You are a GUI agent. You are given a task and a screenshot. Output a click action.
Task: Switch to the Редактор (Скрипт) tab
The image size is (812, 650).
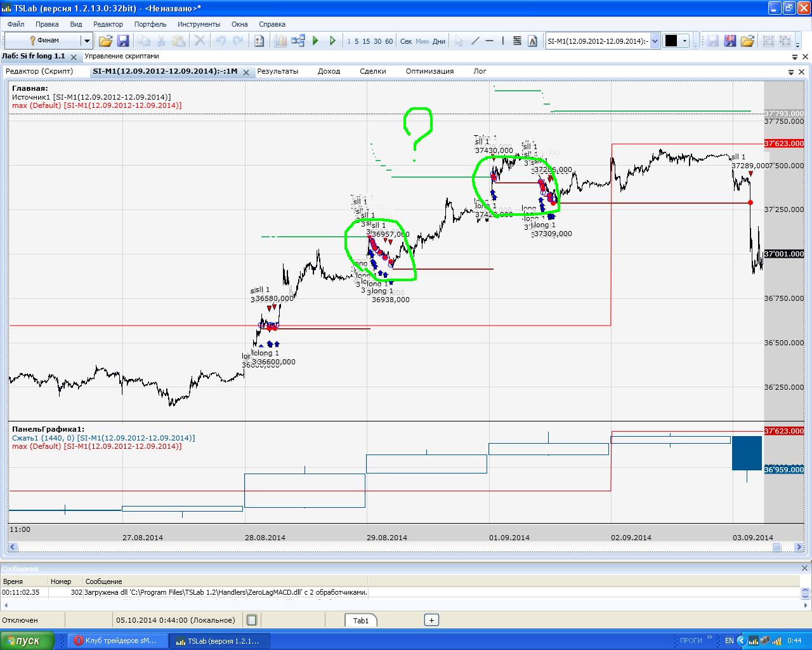click(x=39, y=71)
